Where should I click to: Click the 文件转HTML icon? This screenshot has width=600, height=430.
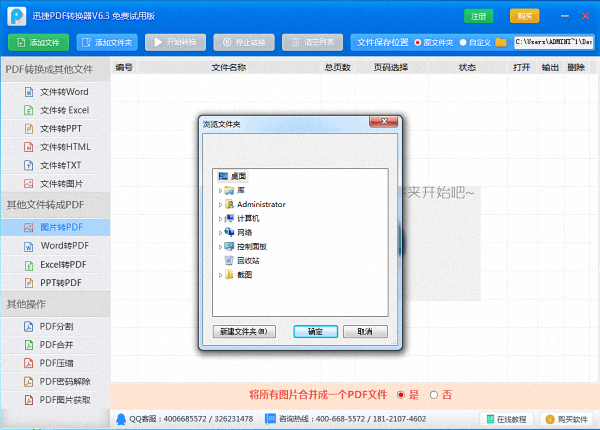click(x=29, y=147)
